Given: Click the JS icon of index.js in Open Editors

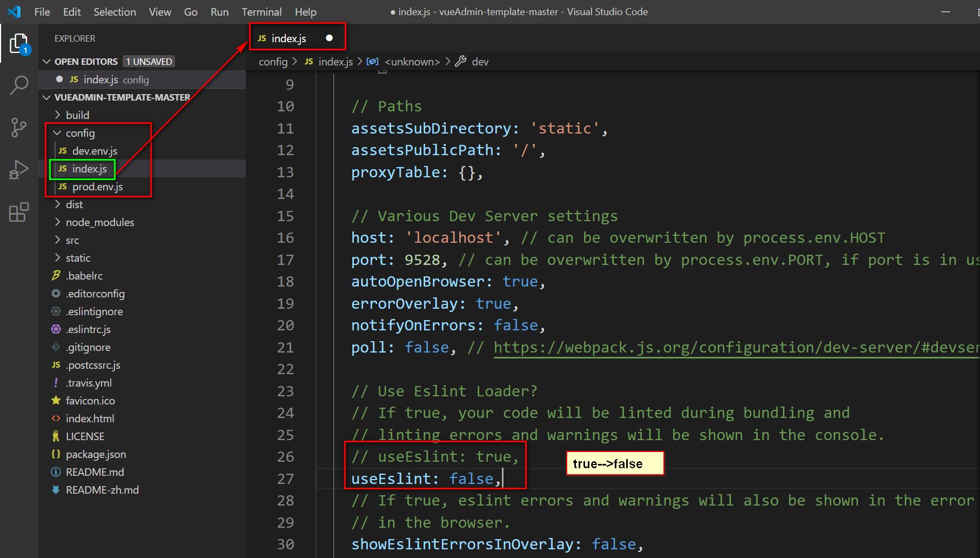Looking at the screenshot, I should [x=74, y=79].
